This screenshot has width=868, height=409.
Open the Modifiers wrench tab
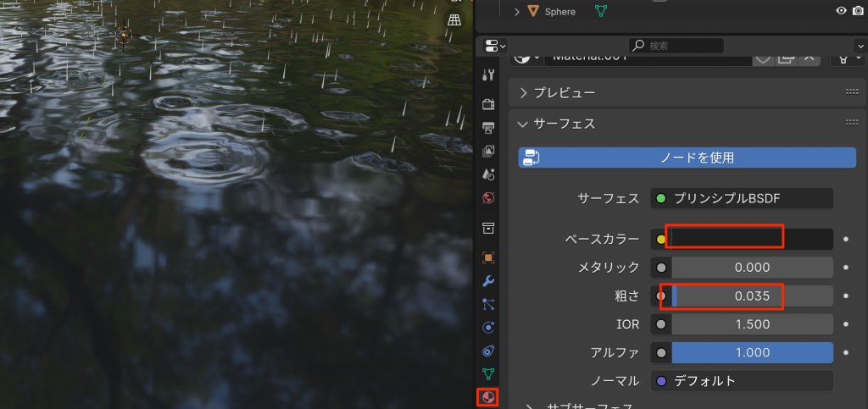click(x=488, y=280)
